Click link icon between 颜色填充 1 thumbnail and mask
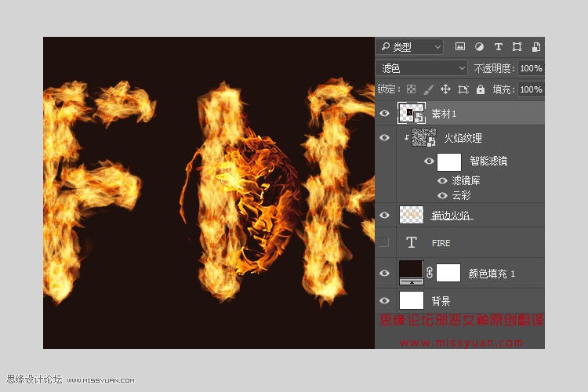Screen dimensions: 588x392 coord(430,273)
